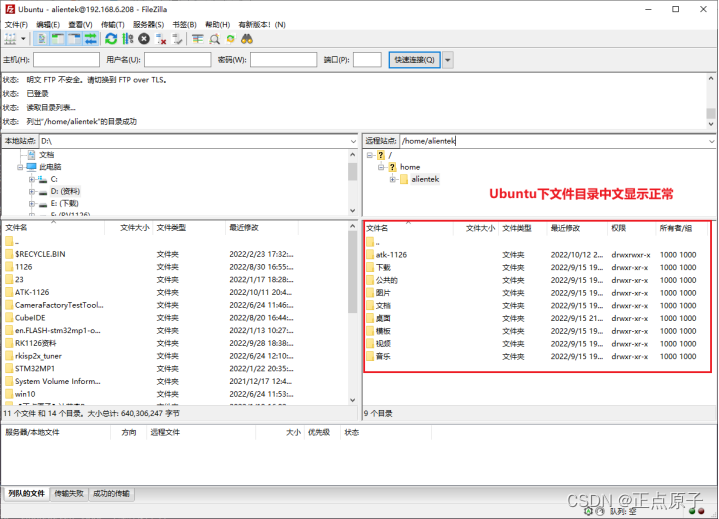This screenshot has width=719, height=519.
Task: Open the 服务器(S) menu
Action: (148, 24)
